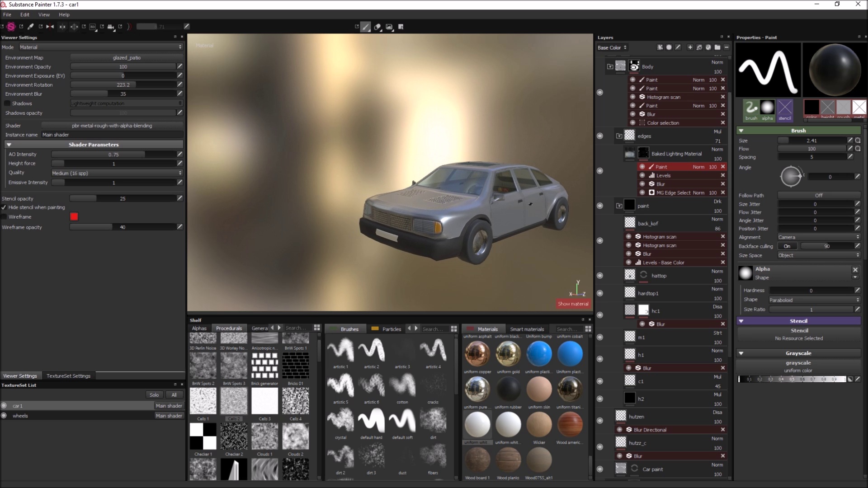
Task: Click the remove layer minus icon
Action: tap(726, 47)
